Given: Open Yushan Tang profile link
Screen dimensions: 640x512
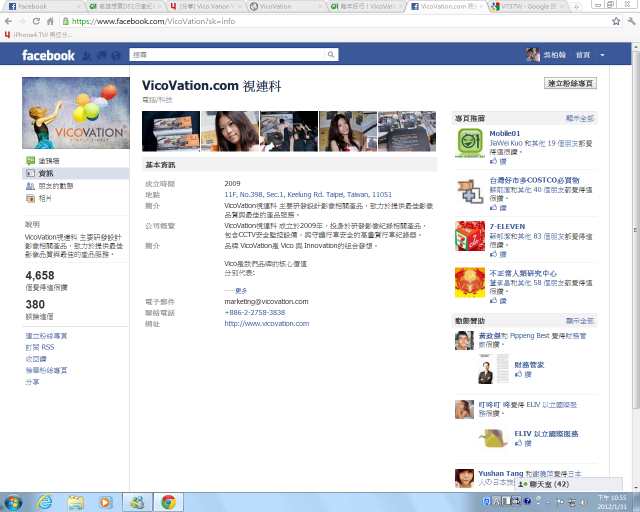Looking at the screenshot, I should (x=500, y=474).
